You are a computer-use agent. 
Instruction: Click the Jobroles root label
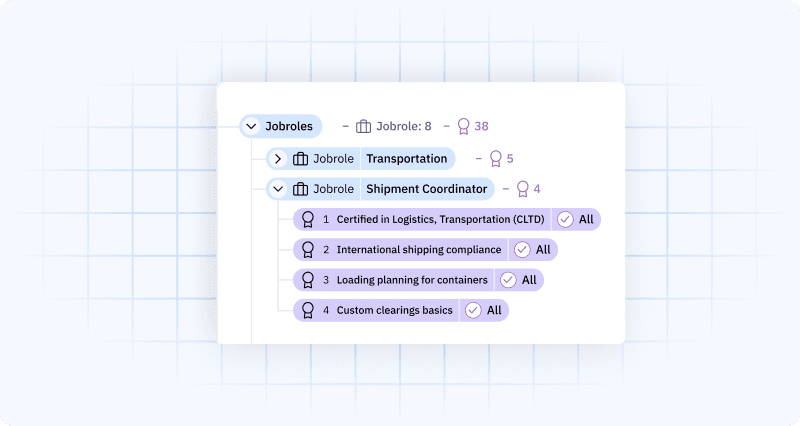pos(289,127)
